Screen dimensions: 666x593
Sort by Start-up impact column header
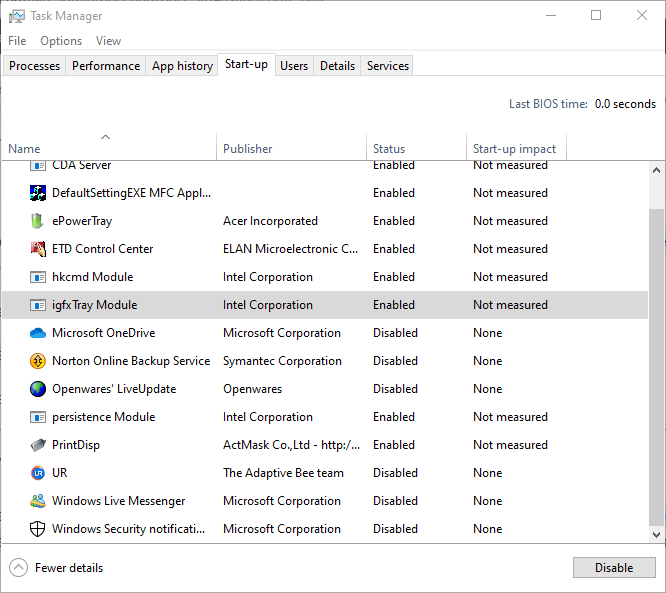[x=513, y=149]
